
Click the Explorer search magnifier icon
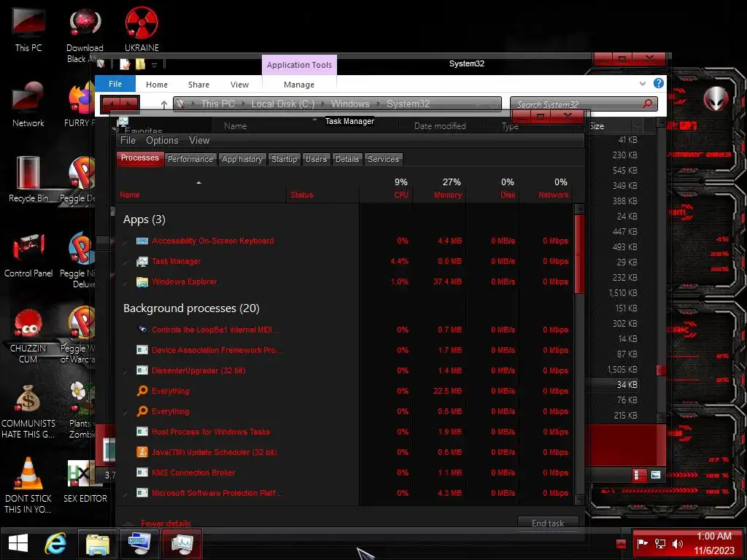648,104
